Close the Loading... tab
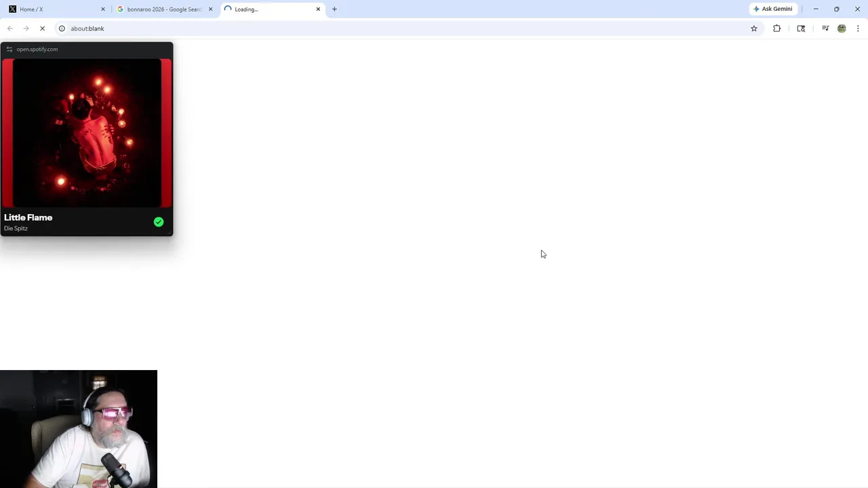This screenshot has height=488, width=868. click(x=318, y=9)
